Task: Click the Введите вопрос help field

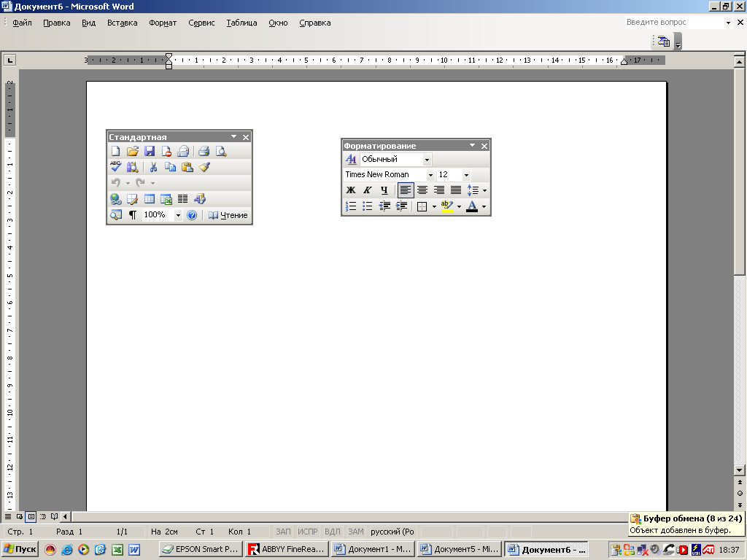Action: point(675,23)
